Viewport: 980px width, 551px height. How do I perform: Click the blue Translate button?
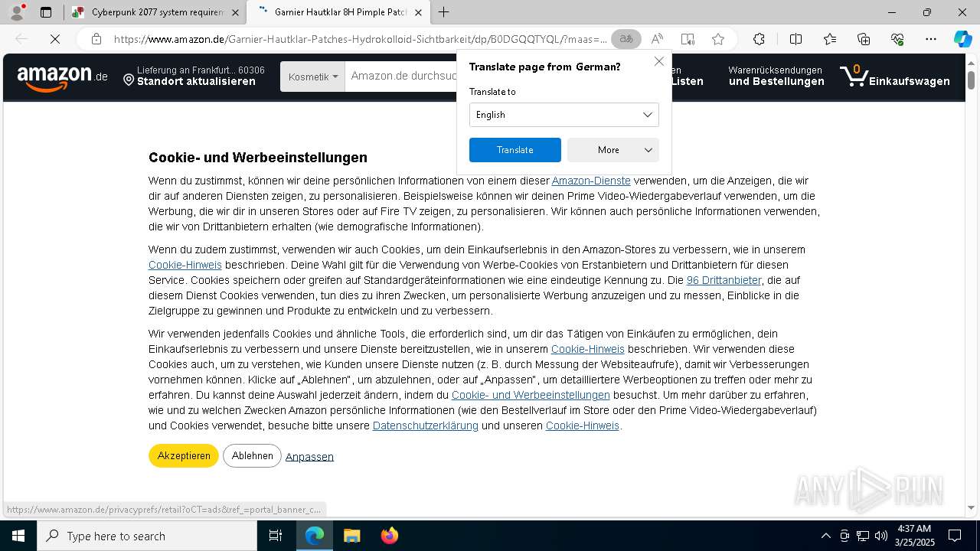click(x=514, y=150)
